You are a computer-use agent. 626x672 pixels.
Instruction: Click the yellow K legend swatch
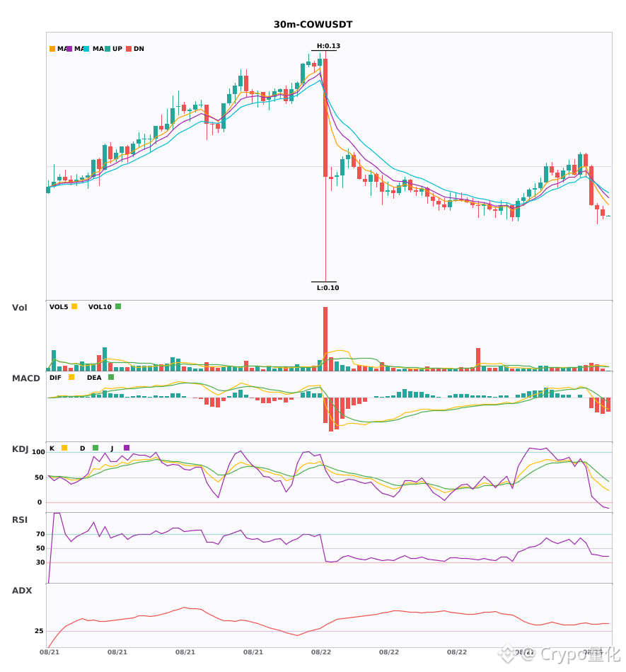pyautogui.click(x=64, y=448)
